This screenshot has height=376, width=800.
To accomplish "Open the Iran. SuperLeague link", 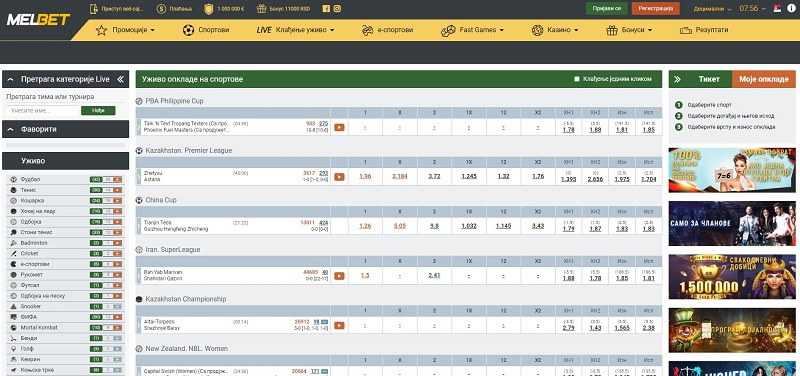I will (x=173, y=249).
